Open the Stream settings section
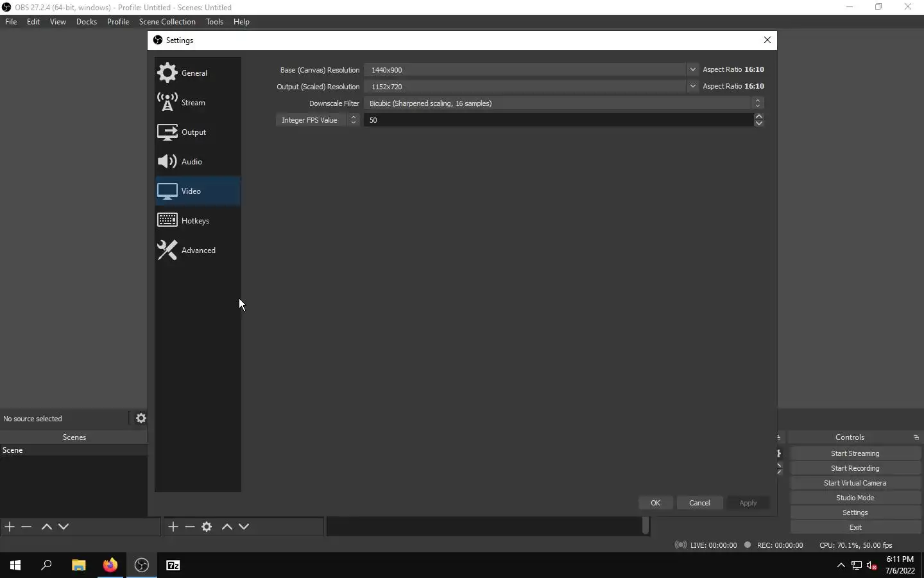Image resolution: width=924 pixels, height=578 pixels. tap(198, 102)
